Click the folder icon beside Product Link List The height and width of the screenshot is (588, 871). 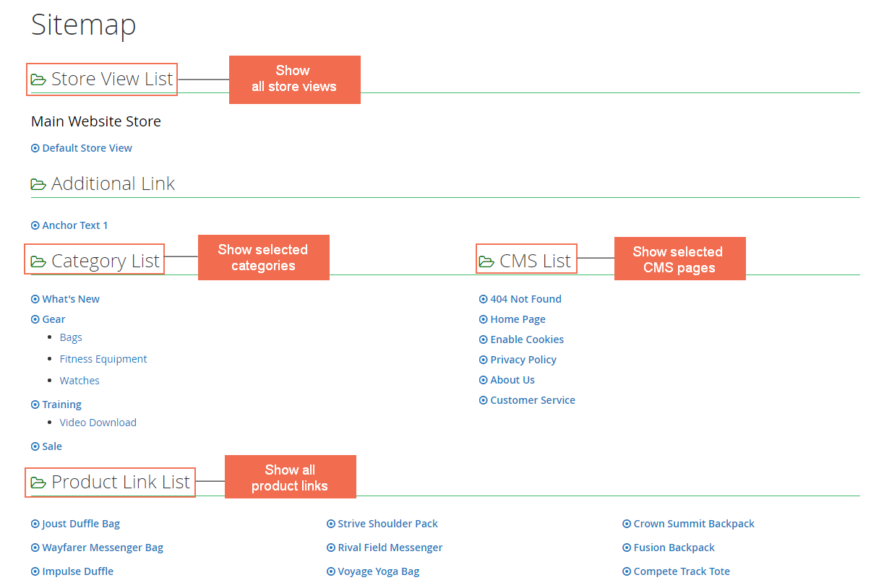pos(38,483)
